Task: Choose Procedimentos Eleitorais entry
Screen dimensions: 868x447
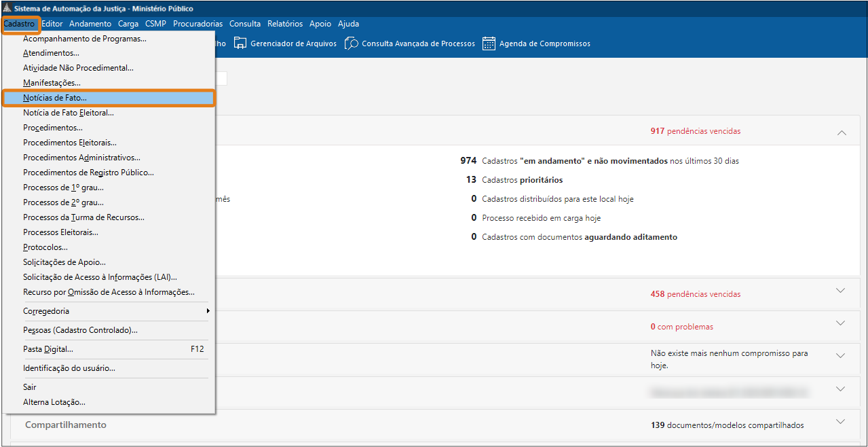Action: pyautogui.click(x=109, y=143)
